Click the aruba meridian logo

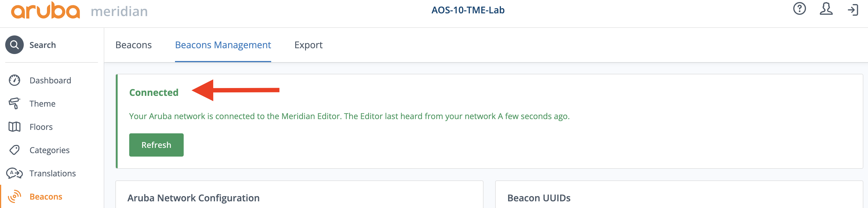79,10
